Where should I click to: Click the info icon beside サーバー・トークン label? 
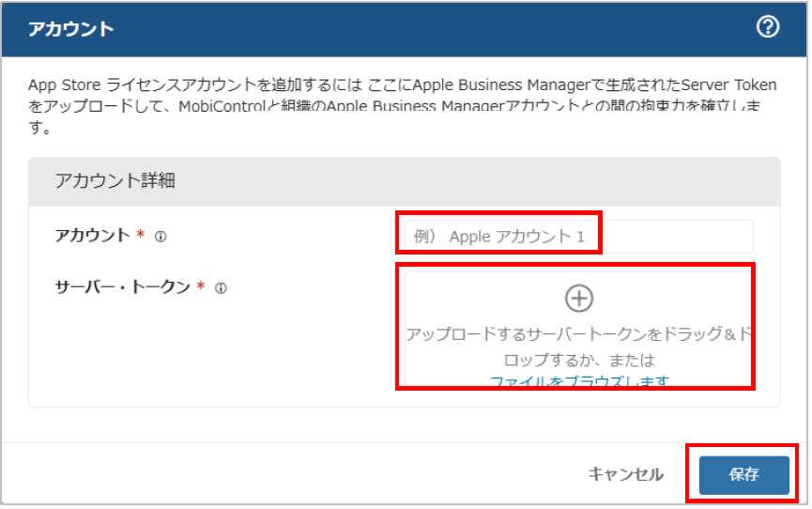[222, 288]
